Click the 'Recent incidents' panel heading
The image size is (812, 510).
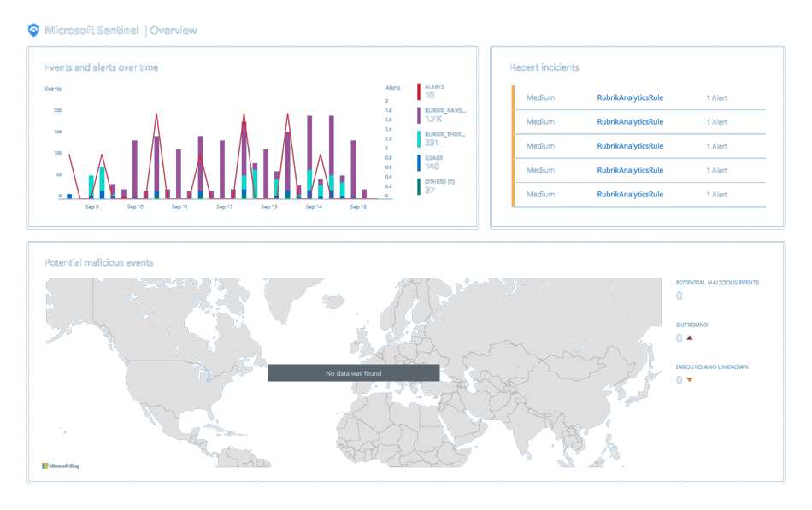click(544, 67)
